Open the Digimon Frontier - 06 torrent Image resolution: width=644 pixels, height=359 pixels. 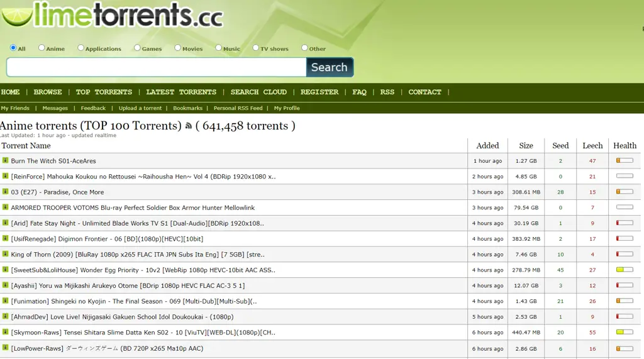107,239
